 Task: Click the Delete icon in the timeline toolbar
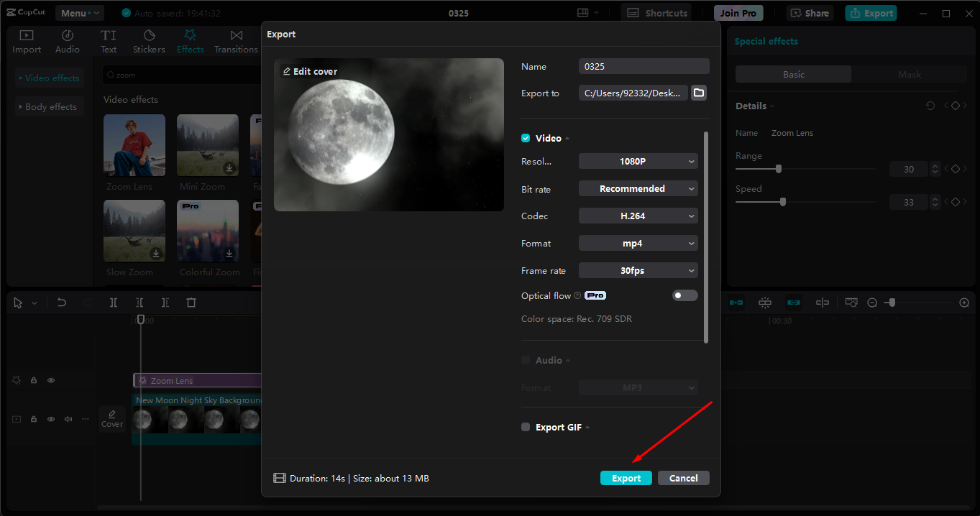191,302
